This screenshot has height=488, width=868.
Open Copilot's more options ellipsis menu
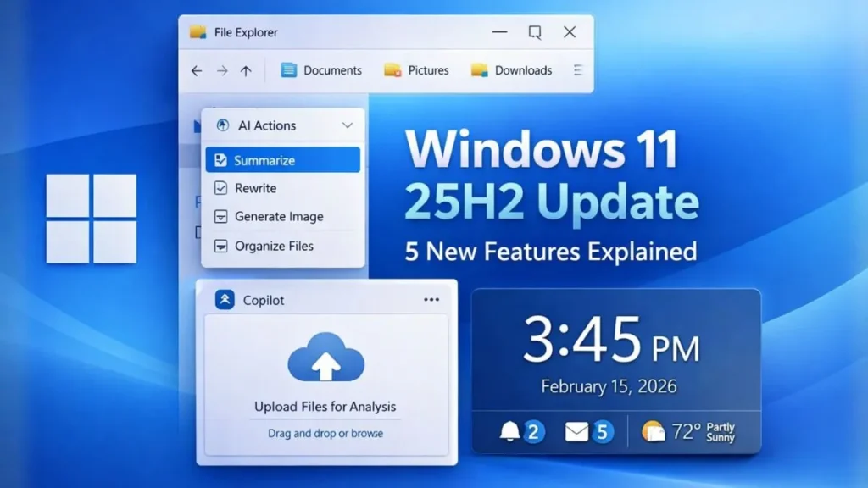click(x=431, y=297)
